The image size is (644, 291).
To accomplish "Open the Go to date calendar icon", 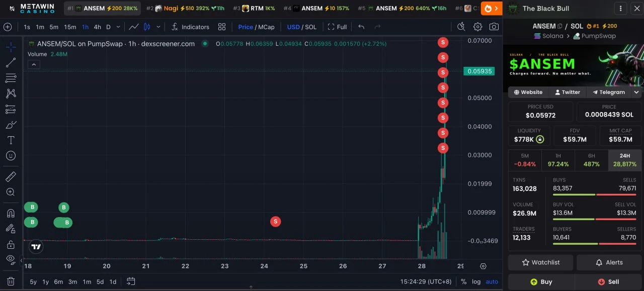I will coord(131,281).
